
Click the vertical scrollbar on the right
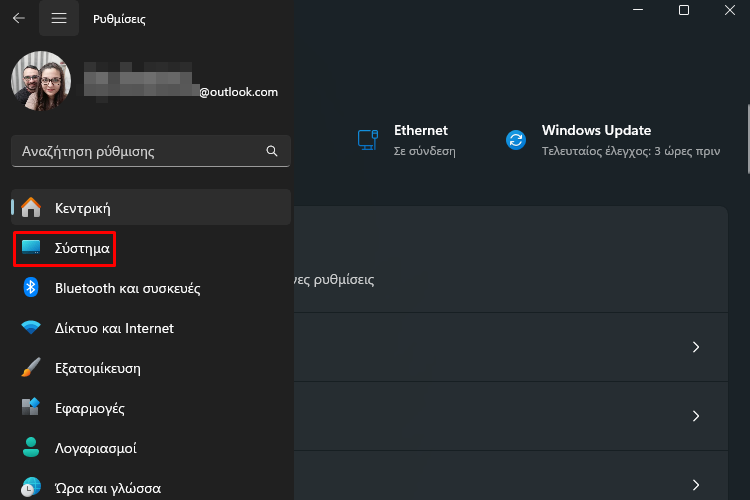click(x=748, y=139)
